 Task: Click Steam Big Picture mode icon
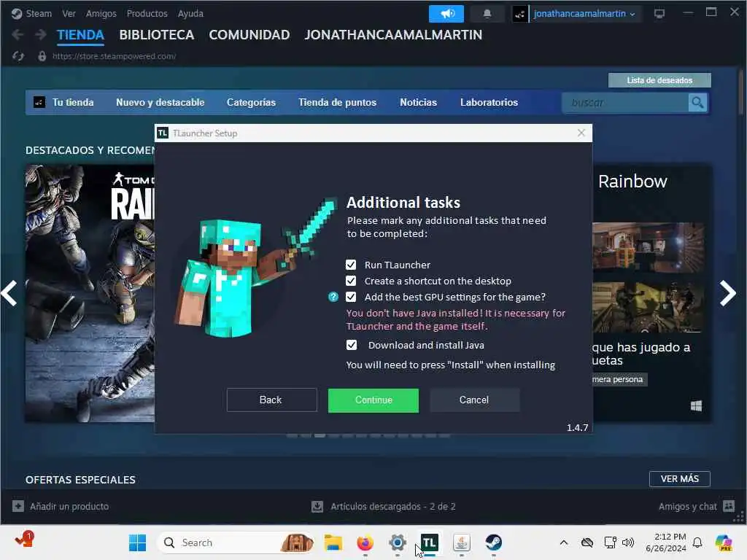[x=659, y=14]
